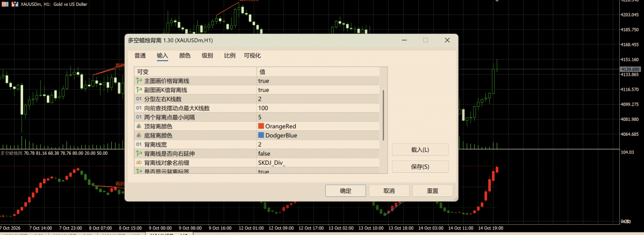This screenshot has height=235, width=644.
Task: Open the 颜色 tab
Action: point(185,56)
